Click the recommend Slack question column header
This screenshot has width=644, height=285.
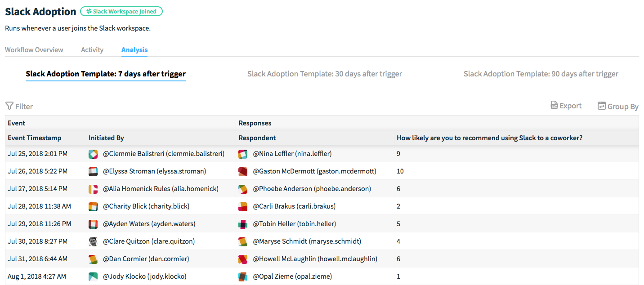[x=489, y=138]
